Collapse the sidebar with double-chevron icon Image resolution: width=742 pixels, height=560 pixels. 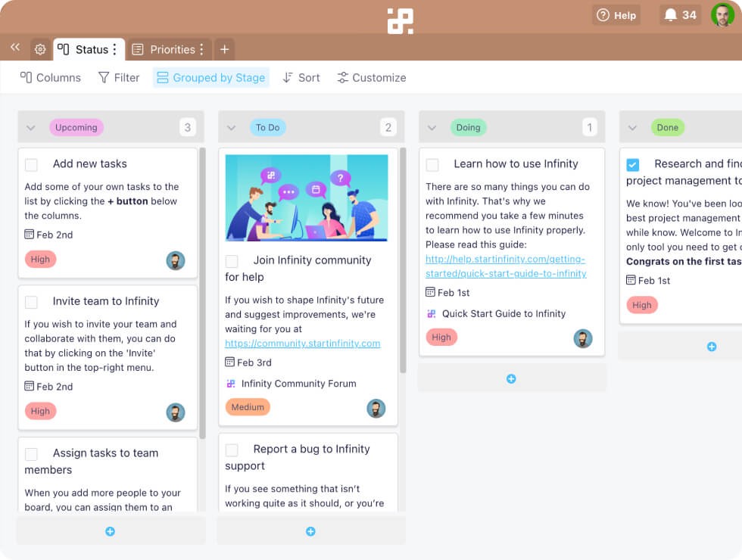15,47
